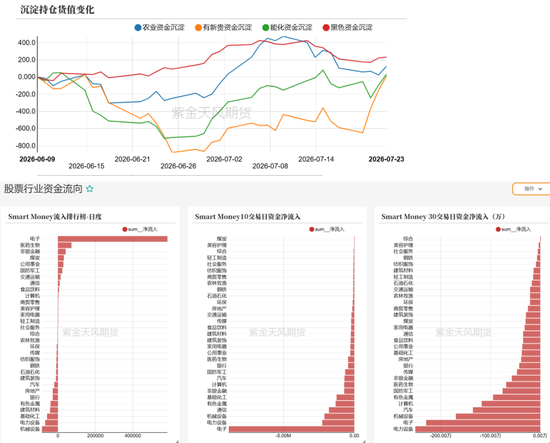Click the Smart Money10交易日资金净流入 title
The height and width of the screenshot is (443, 550).
[248, 217]
